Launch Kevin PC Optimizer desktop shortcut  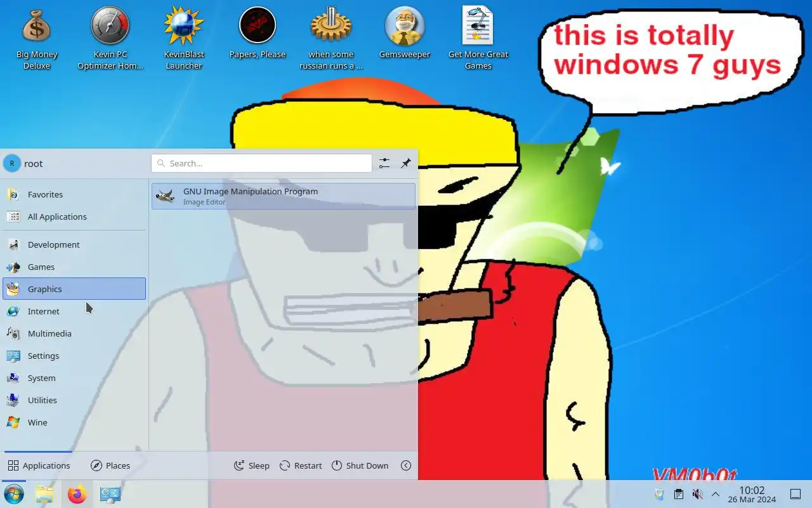coord(110,39)
